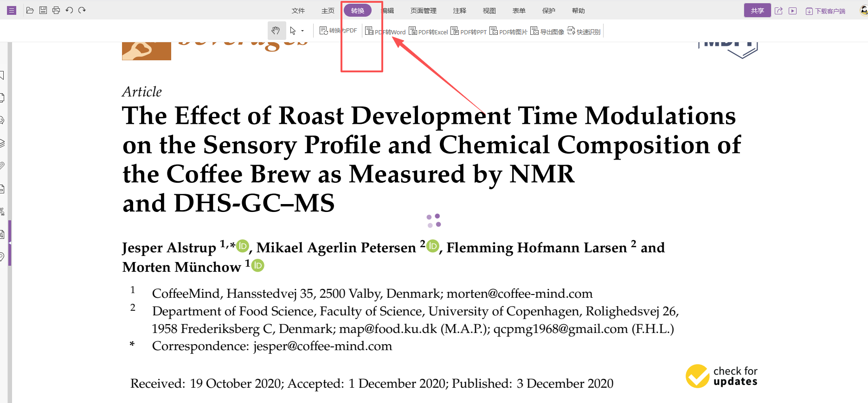Click 下载客户端 download client link
Viewport: 868px width, 403px height.
pos(826,11)
